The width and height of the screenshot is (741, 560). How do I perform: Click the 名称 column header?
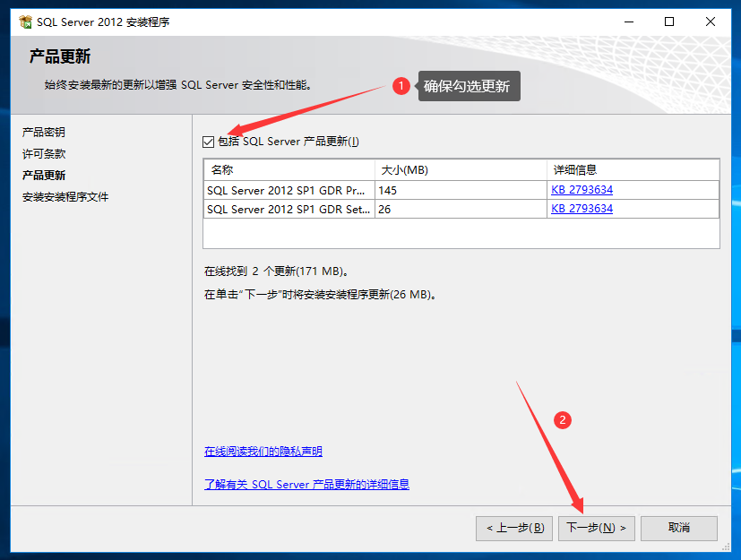[x=289, y=169]
